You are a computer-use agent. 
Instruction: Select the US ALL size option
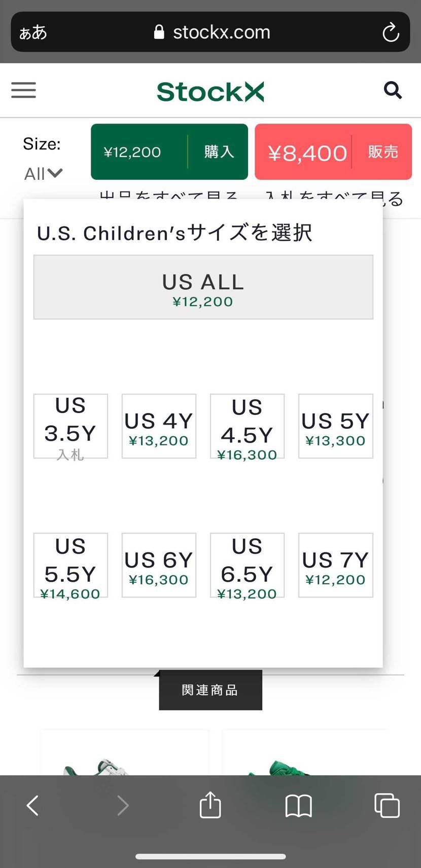point(203,287)
